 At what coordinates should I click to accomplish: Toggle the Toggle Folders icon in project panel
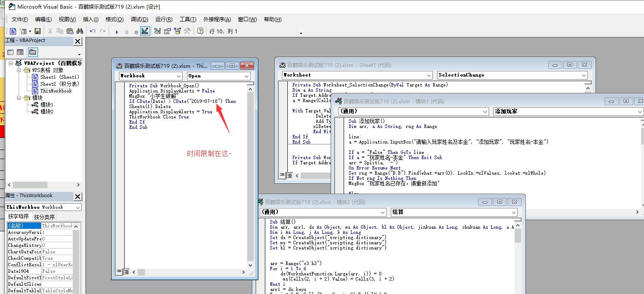32,52
